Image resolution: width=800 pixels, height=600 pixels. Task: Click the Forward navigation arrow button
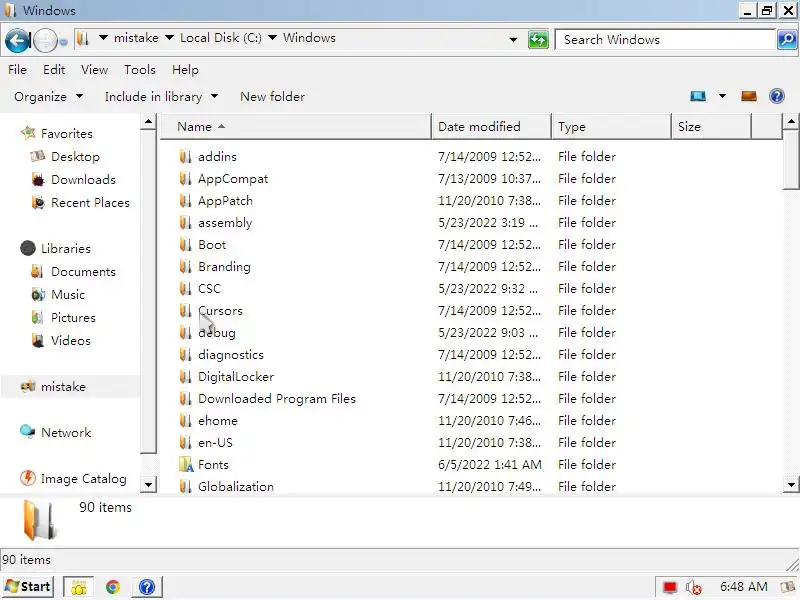pyautogui.click(x=45, y=40)
